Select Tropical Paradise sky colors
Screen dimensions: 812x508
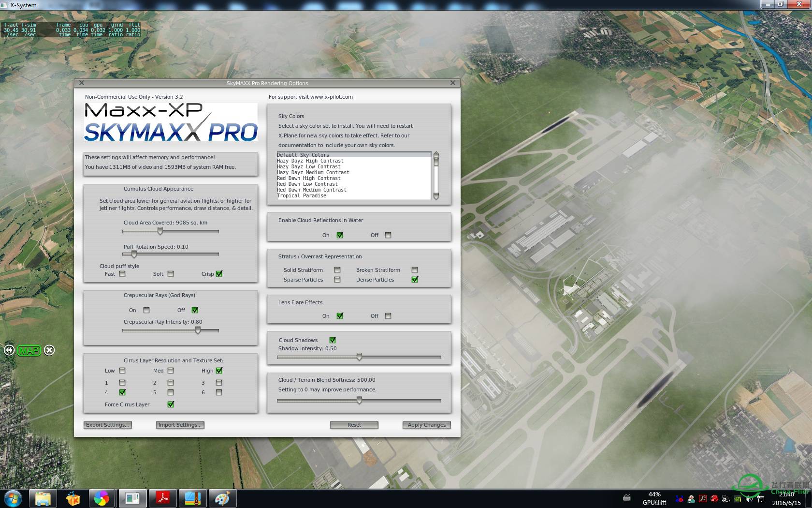pyautogui.click(x=354, y=195)
